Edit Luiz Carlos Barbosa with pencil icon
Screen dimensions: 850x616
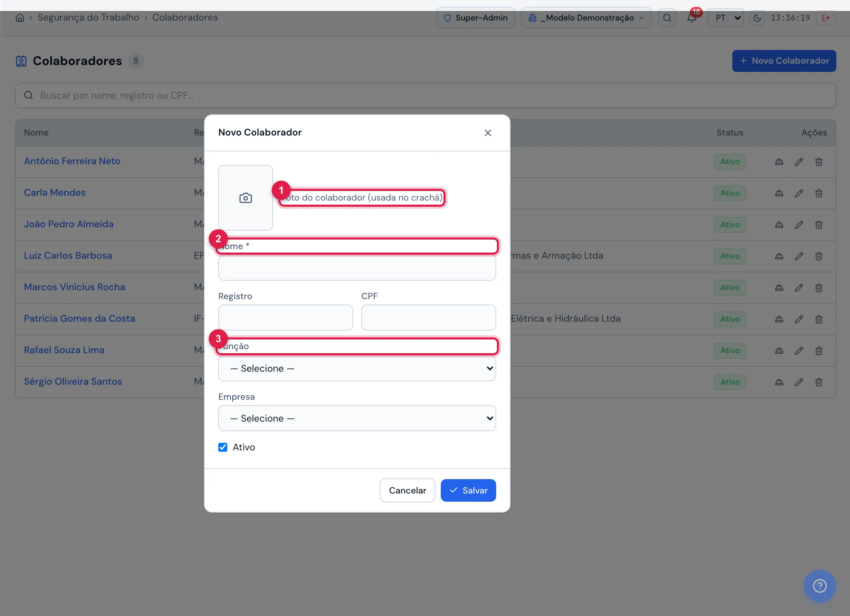799,256
